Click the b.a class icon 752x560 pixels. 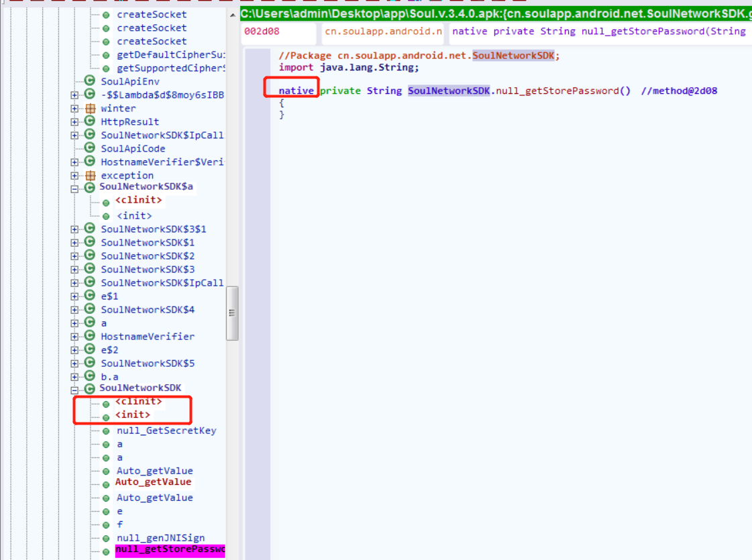tap(90, 376)
